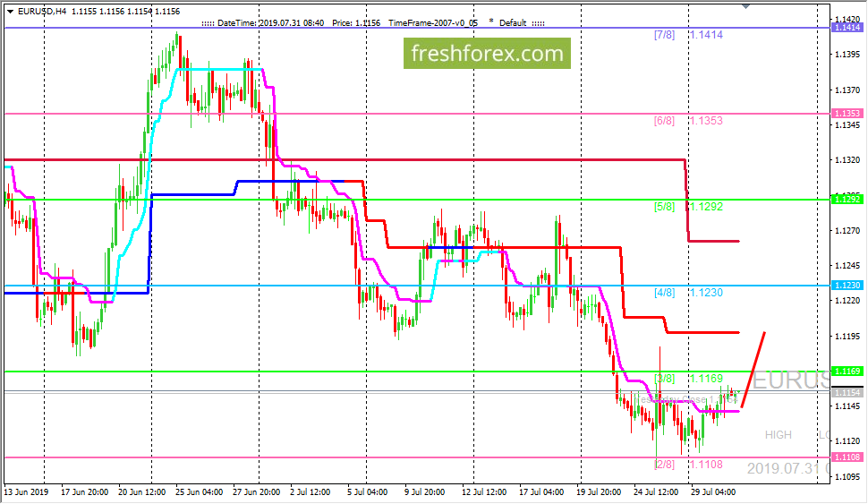Click the green 1.1292 price tag on axis
Image resolution: width=868 pixels, height=504 pixels.
tap(847, 200)
